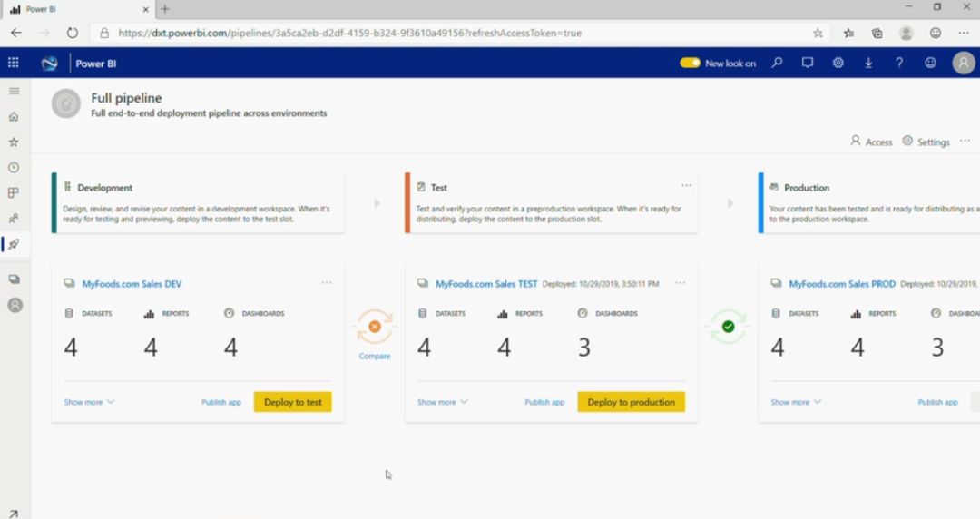Open MyFoods.com Sales DEV workspace link
This screenshot has width=980, height=519.
pos(132,284)
